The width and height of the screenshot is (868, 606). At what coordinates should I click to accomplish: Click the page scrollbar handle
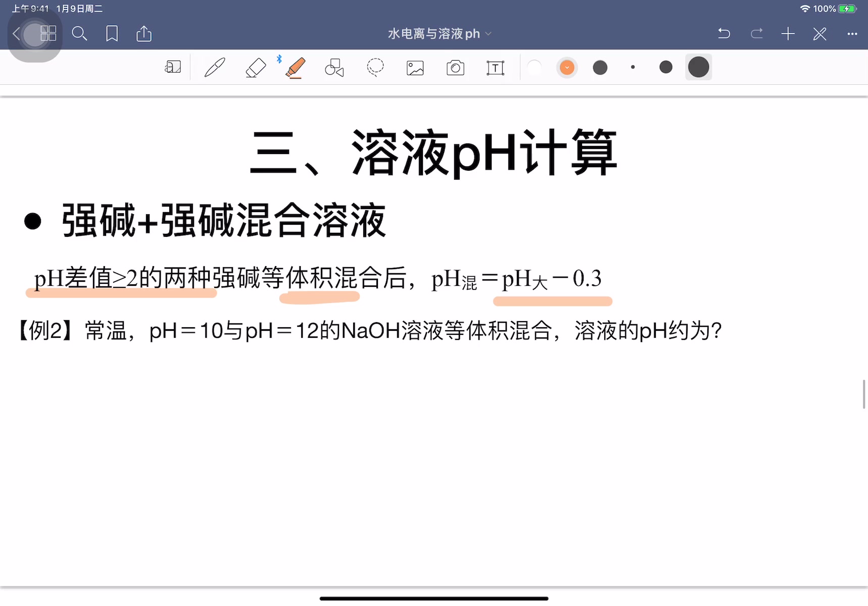(x=864, y=394)
